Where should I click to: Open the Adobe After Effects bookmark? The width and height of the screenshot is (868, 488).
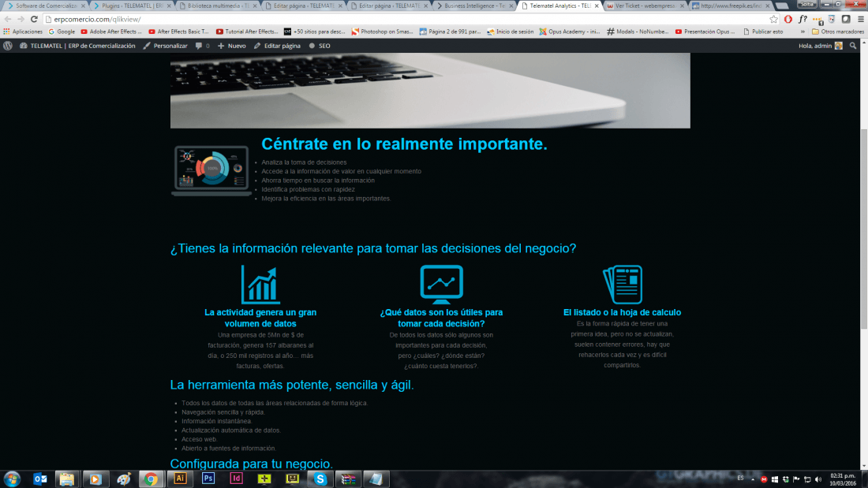111,32
